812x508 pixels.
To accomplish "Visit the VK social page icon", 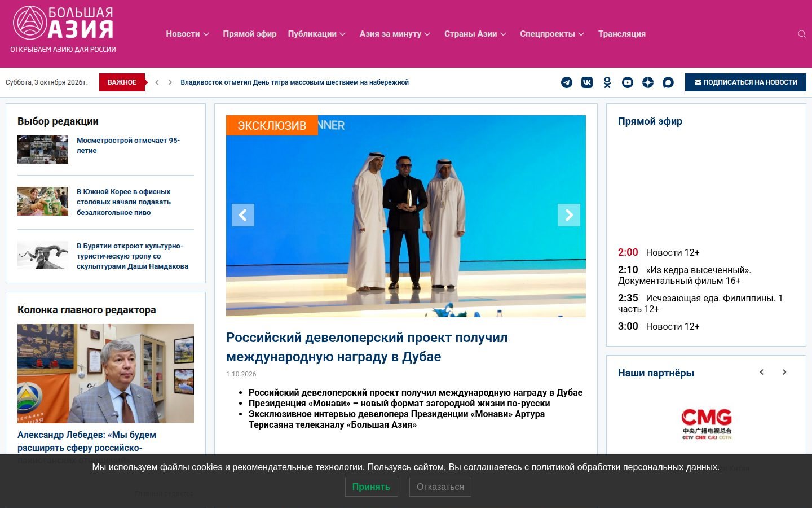I will tap(587, 82).
